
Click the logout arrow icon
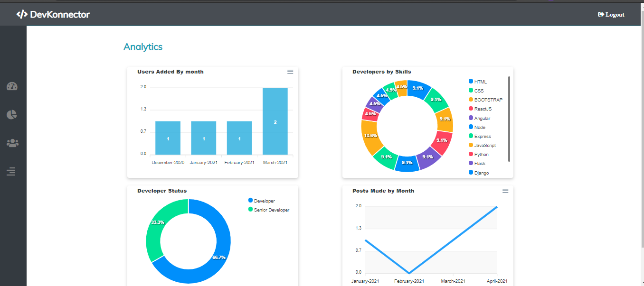[x=601, y=15]
